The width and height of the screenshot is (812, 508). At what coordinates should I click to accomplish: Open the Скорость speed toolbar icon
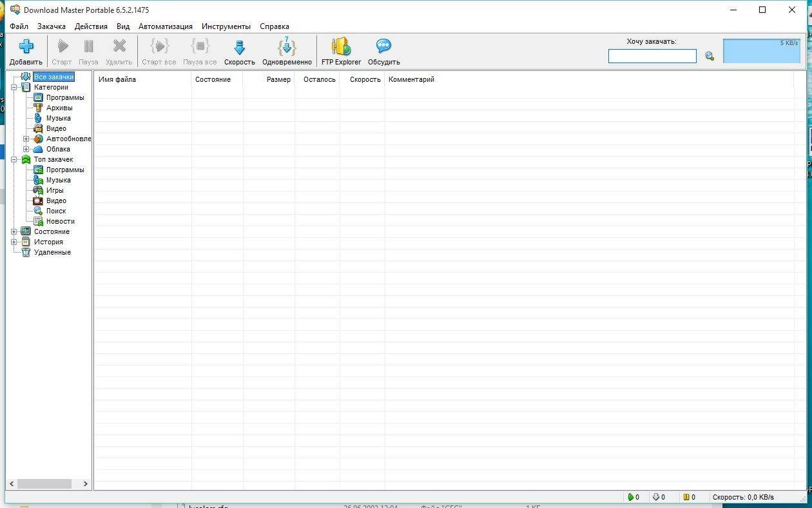(240, 46)
